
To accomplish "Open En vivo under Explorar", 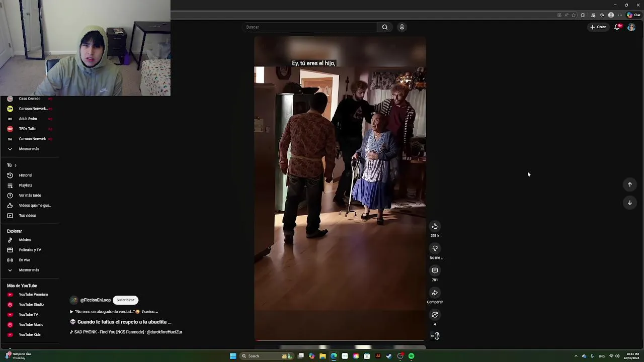I will tap(25, 260).
